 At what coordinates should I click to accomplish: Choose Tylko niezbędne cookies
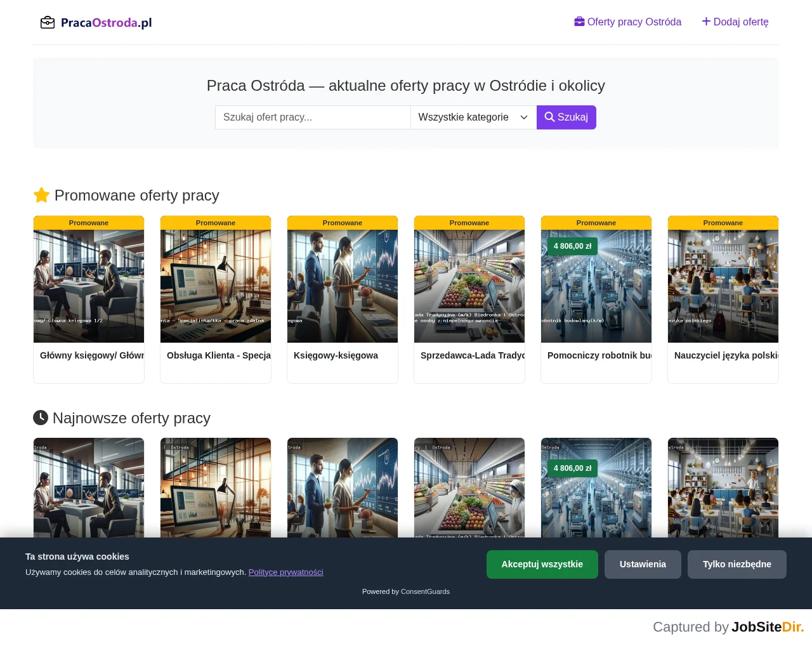click(737, 564)
